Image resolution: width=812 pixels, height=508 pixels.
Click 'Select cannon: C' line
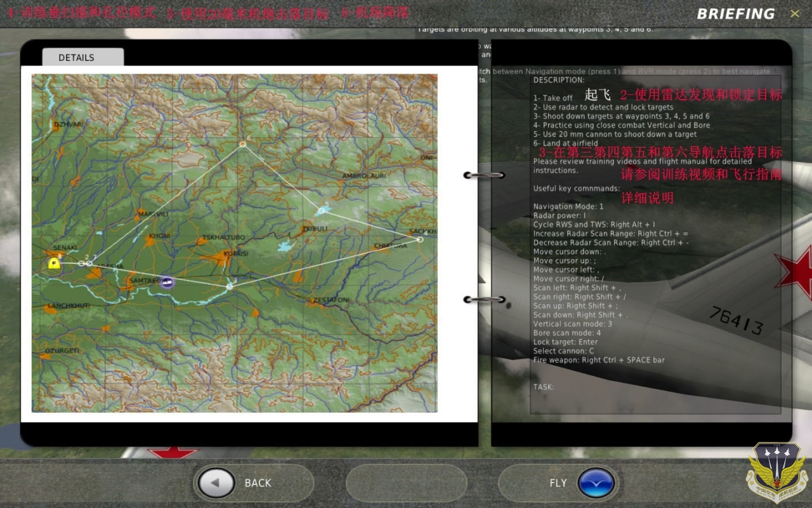[563, 351]
